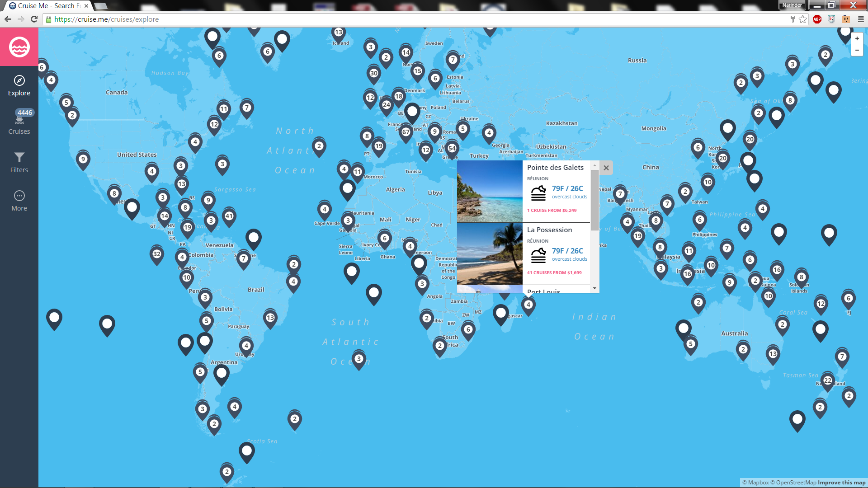
Task: Click the Cruise Me wave logo
Action: tap(19, 47)
